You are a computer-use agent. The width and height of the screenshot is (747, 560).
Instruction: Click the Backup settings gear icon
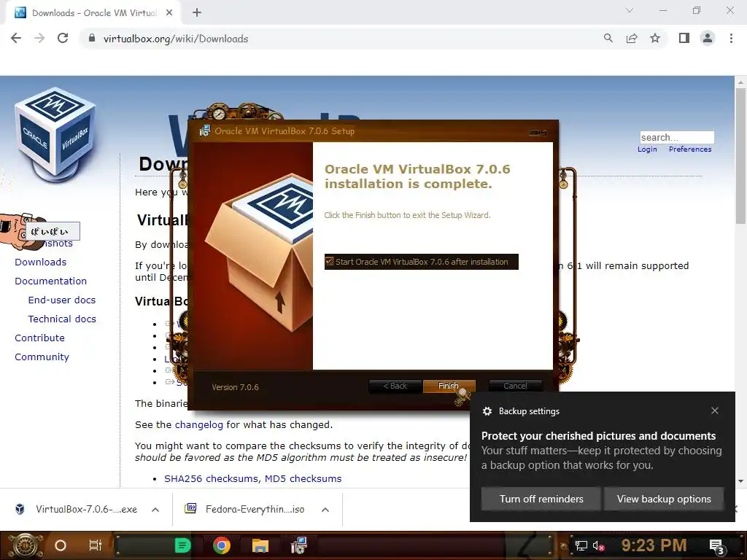487,411
